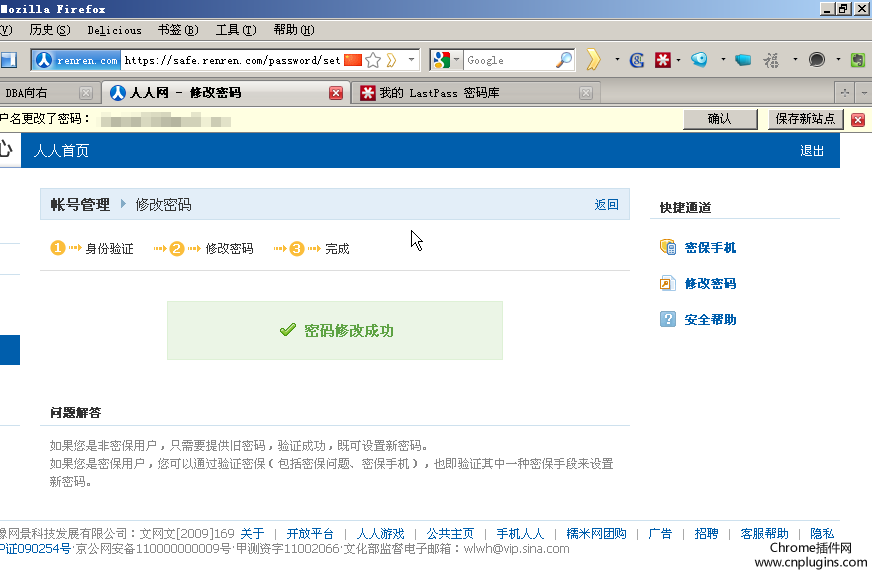The height and width of the screenshot is (575, 872).
Task: Click the 糯米网团购 footer link
Action: pos(596,534)
